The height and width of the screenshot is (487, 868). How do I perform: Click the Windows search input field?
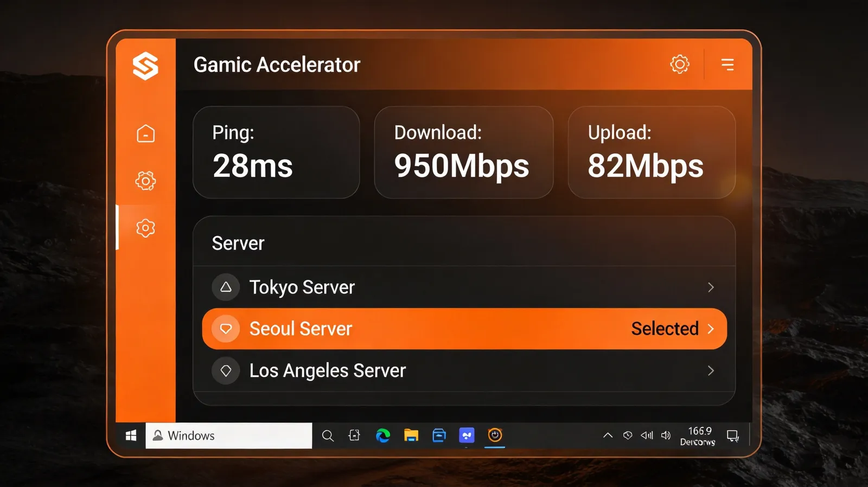click(229, 435)
